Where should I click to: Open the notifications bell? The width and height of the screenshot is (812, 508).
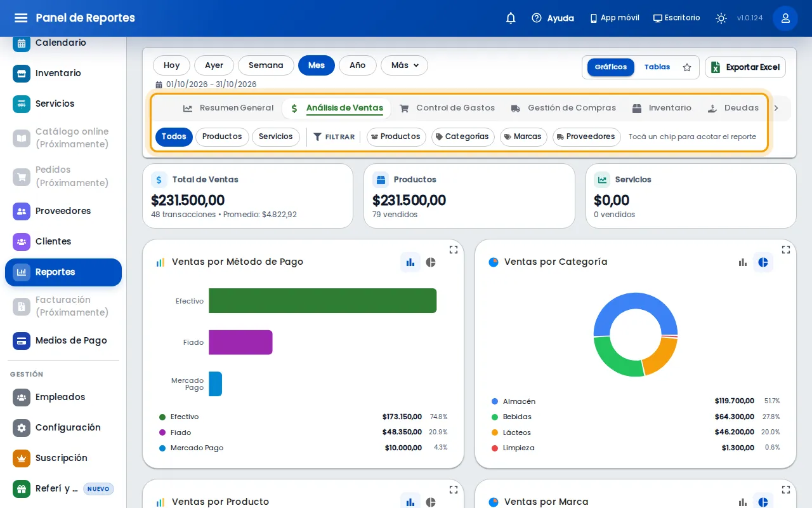(511, 18)
